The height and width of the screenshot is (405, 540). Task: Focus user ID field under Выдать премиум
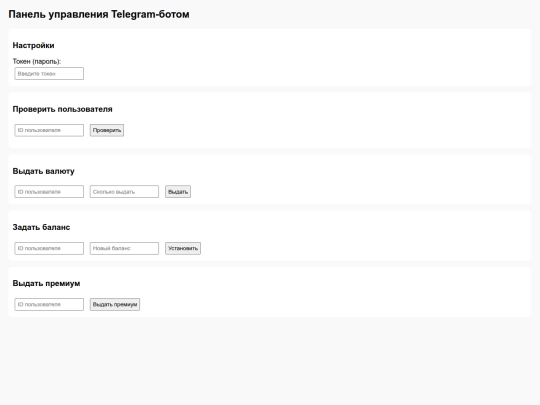tap(49, 304)
